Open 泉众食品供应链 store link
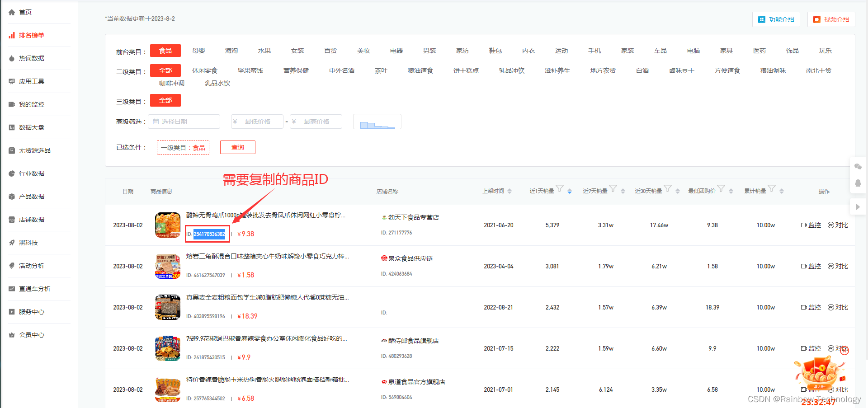 (410, 258)
